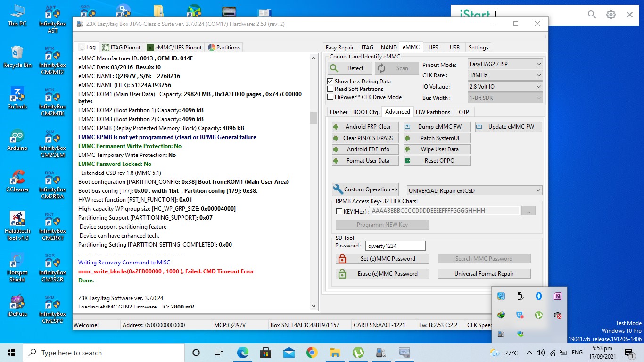Open InfinityBox CM2RDA shortcut
This screenshot has height=362, width=644.
52,185
